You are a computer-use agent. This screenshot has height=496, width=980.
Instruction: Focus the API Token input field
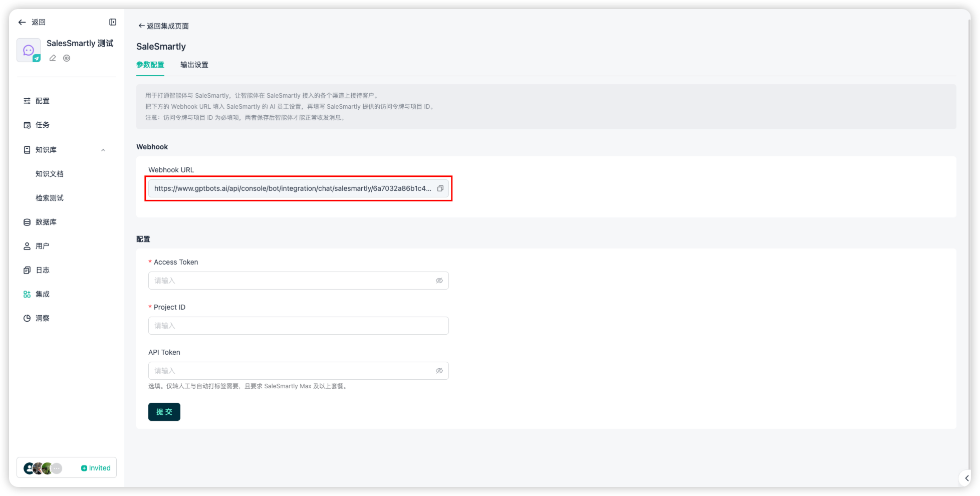(x=299, y=371)
